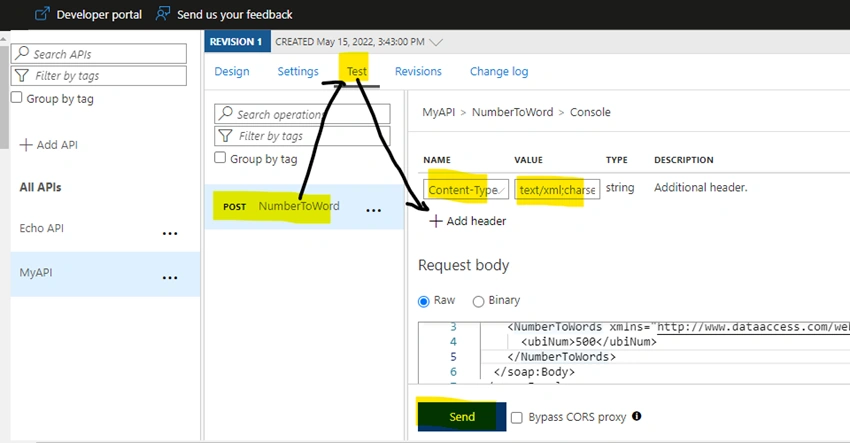Click Send us your feedback link
850x443 pixels.
pos(235,15)
